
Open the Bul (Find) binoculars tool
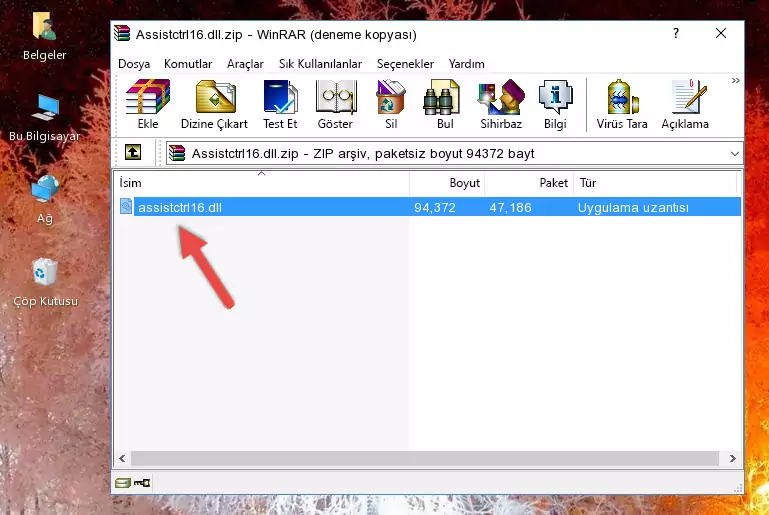pos(444,104)
